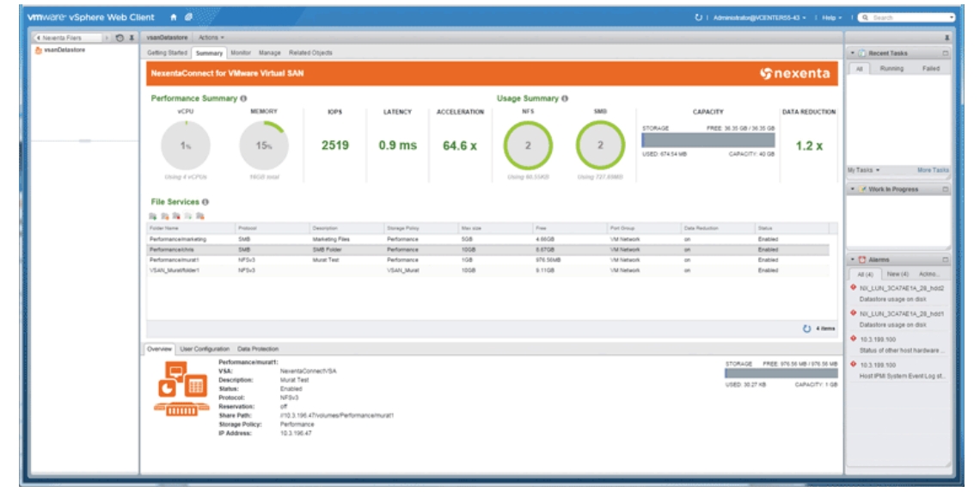Select the Performance/chris row
980x492 pixels.
(x=488, y=249)
